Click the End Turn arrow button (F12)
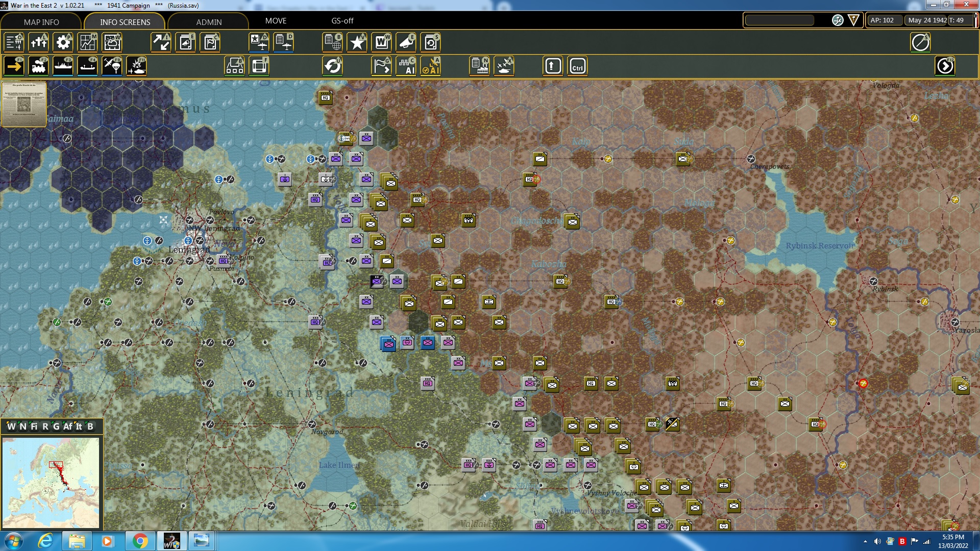The width and height of the screenshot is (980, 551). point(945,66)
